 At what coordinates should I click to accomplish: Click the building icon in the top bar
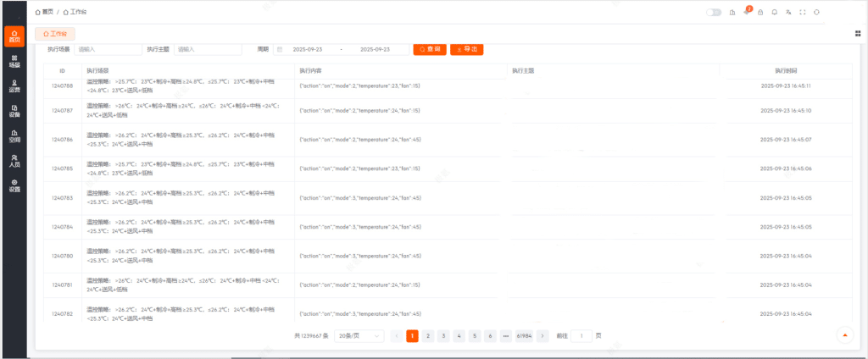tap(732, 12)
